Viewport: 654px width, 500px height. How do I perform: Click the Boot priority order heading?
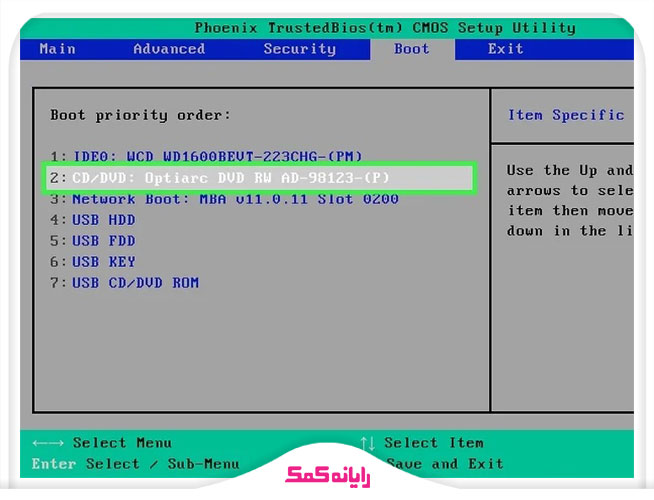tap(140, 115)
